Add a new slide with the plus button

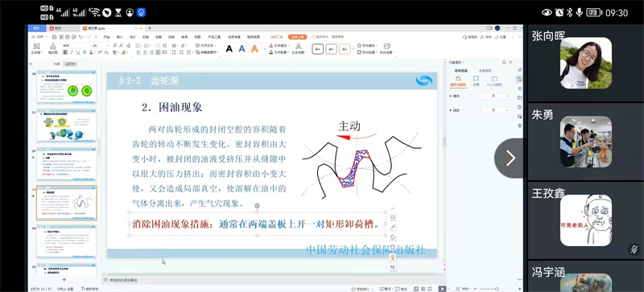[64, 280]
